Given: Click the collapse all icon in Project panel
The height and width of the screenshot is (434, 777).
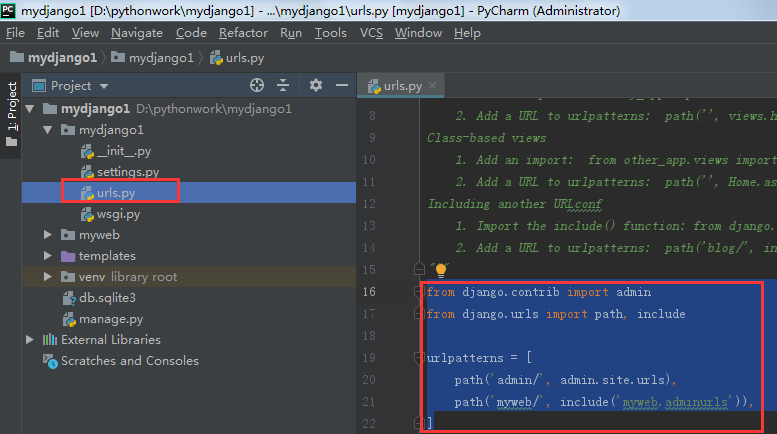Looking at the screenshot, I should pos(283,85).
